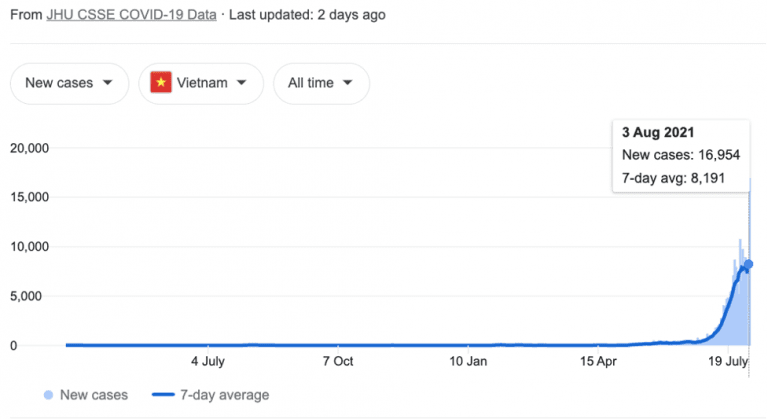
Task: Click the 10 Jan axis label
Action: coord(468,362)
